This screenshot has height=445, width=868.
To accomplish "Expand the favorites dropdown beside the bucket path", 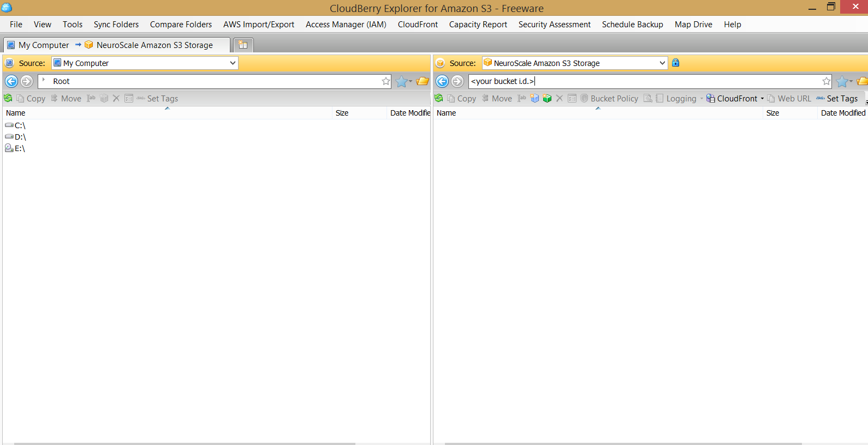I will [851, 81].
